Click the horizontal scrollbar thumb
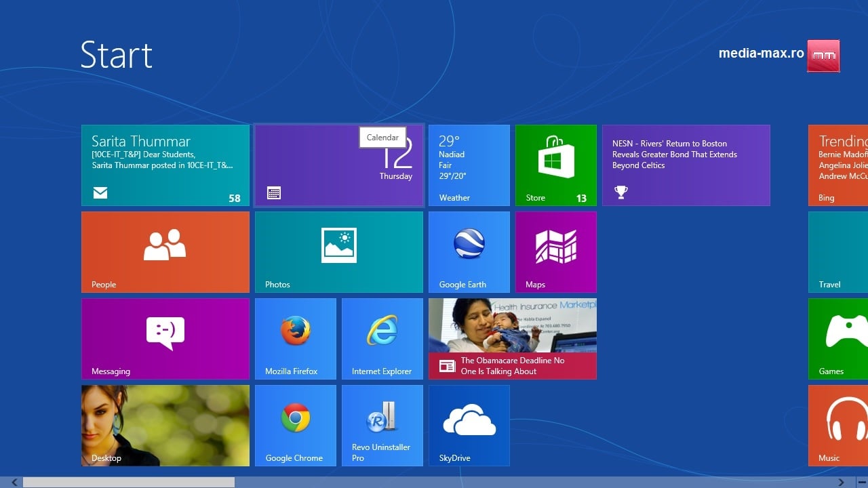This screenshot has width=868, height=488. (129, 483)
